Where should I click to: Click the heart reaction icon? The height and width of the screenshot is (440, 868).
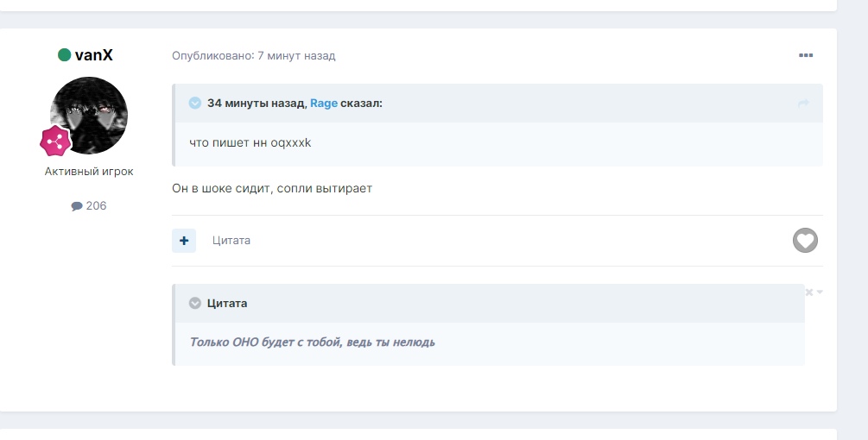(x=805, y=241)
